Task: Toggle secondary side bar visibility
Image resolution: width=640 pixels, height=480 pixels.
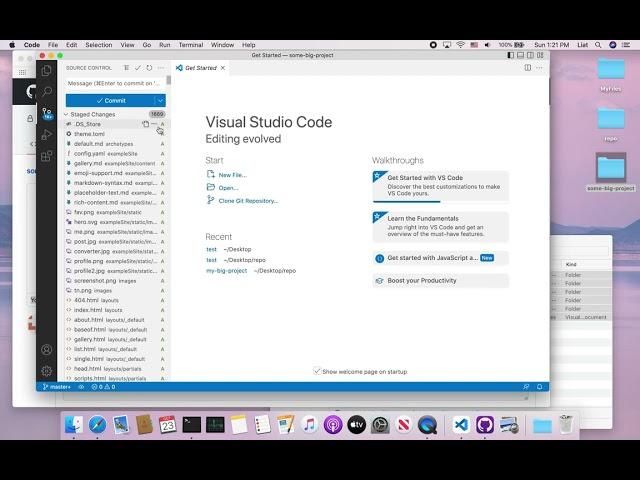Action: [530, 55]
